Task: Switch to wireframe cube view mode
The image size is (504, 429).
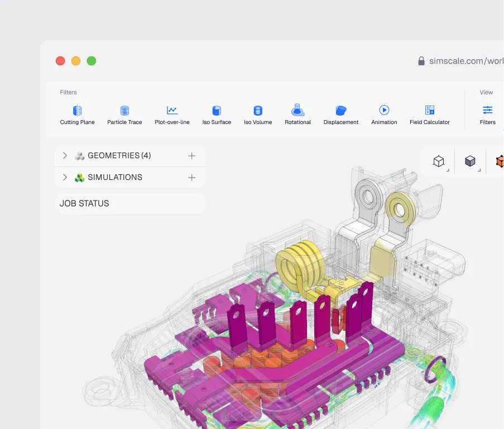Action: [x=439, y=161]
